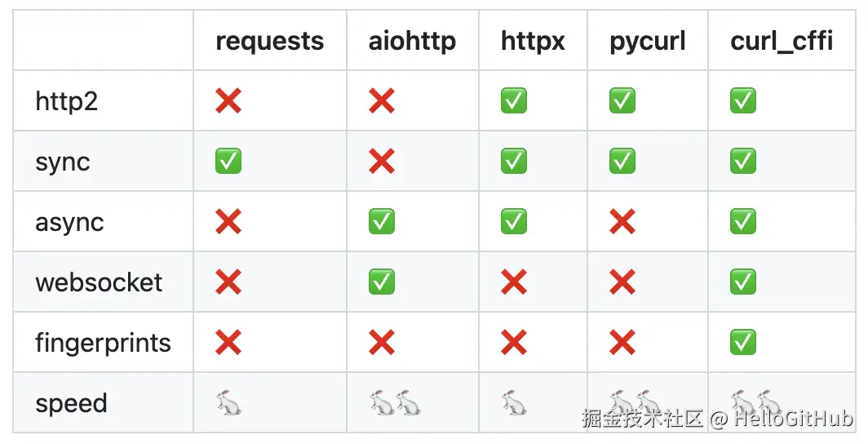The image size is (868, 444).
Task: Click the green check for curl_cffi fingerprints
Action: tap(743, 343)
